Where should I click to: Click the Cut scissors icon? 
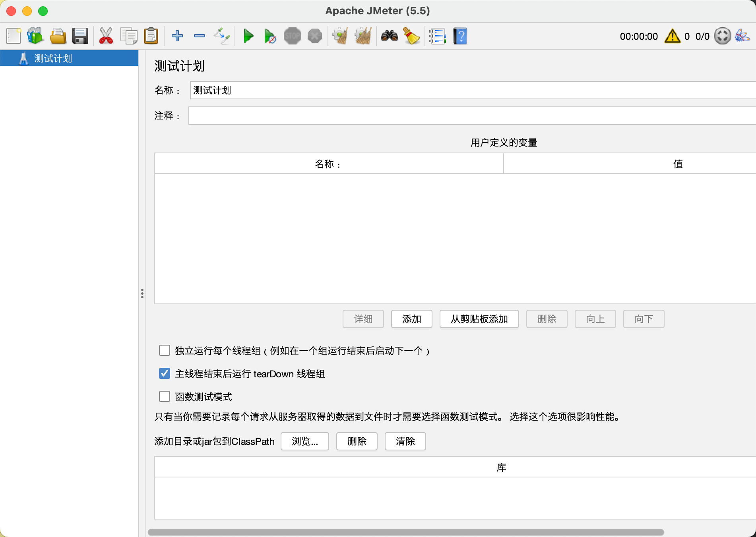click(x=106, y=36)
